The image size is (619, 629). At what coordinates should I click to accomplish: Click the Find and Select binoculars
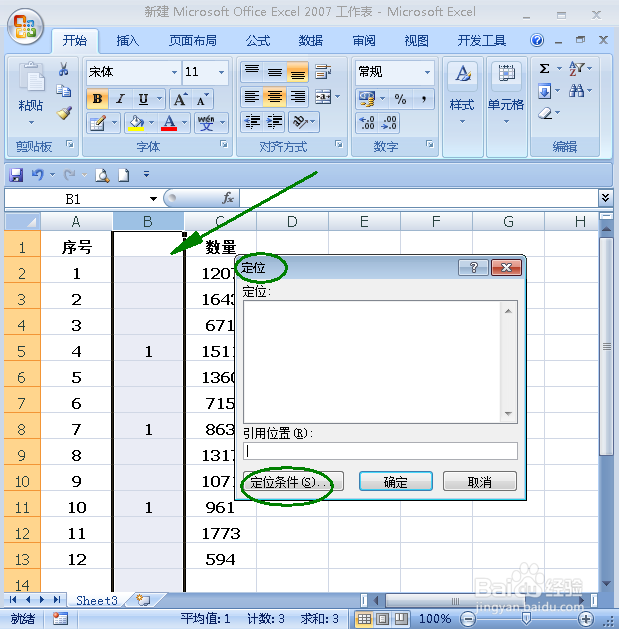point(576,91)
